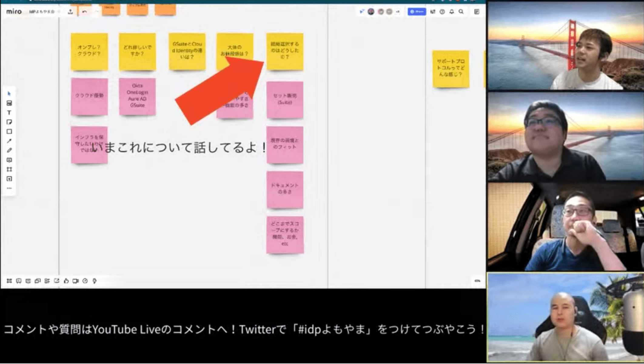Click the board title next to Miro logo
This screenshot has height=364, width=644.
coord(42,12)
